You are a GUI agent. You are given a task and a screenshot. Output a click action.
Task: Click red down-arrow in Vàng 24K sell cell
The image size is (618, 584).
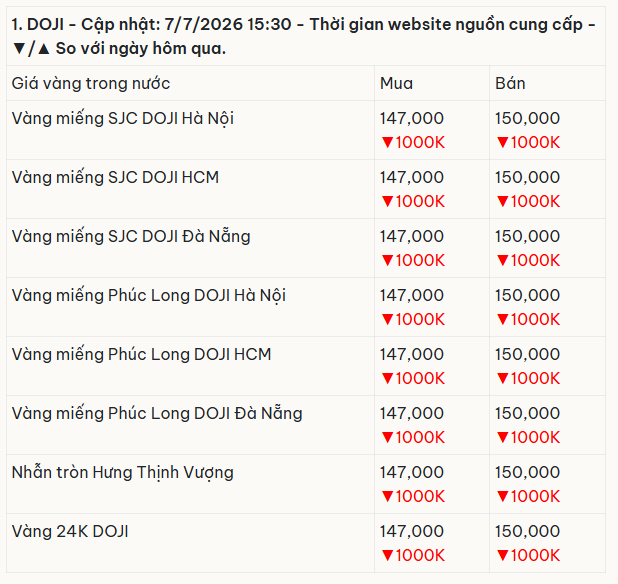(x=503, y=555)
